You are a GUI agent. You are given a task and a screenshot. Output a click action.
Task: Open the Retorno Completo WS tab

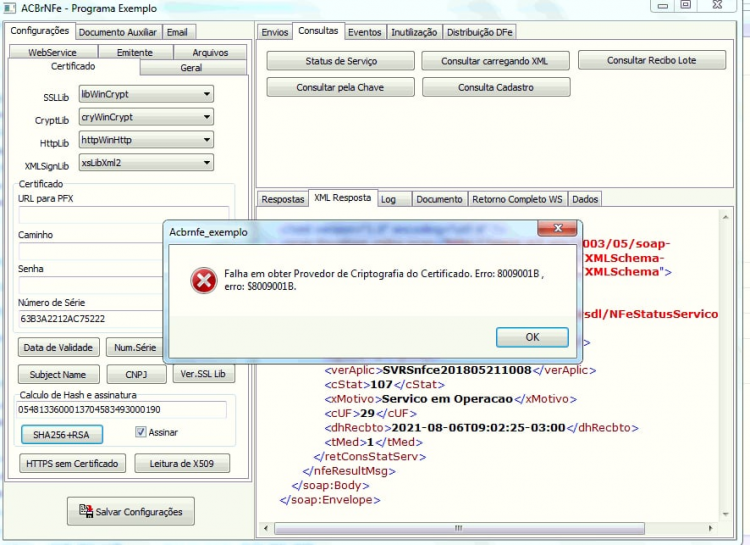coord(517,199)
